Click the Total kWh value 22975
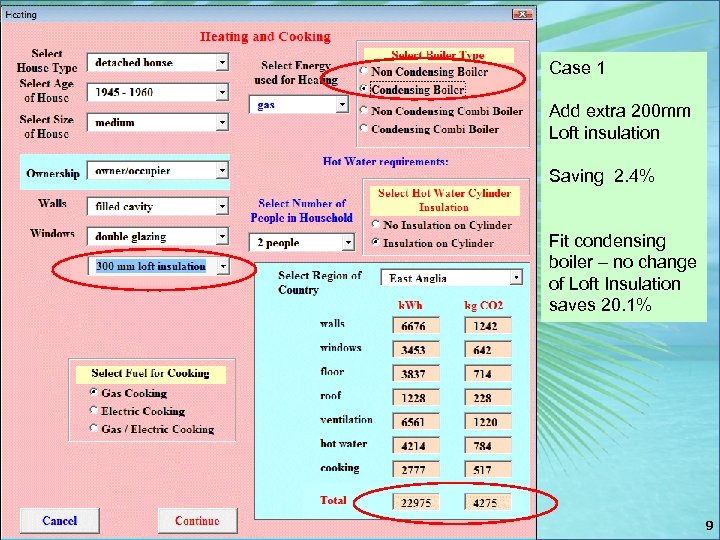The height and width of the screenshot is (540, 720). coord(416,502)
